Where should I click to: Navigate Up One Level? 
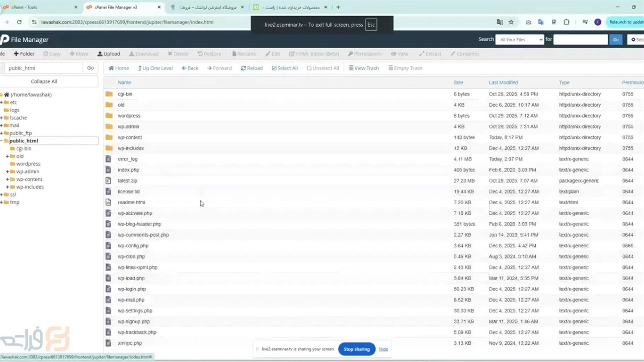[x=155, y=68]
